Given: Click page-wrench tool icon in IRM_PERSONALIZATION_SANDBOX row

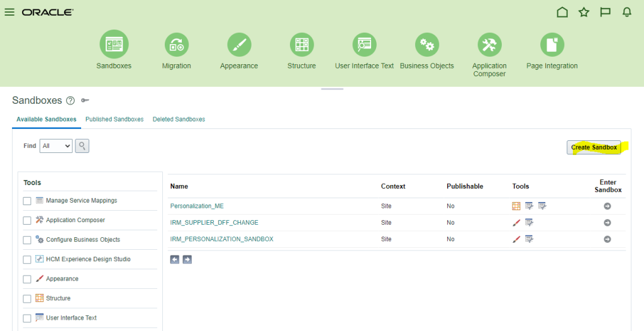Looking at the screenshot, I should [529, 239].
